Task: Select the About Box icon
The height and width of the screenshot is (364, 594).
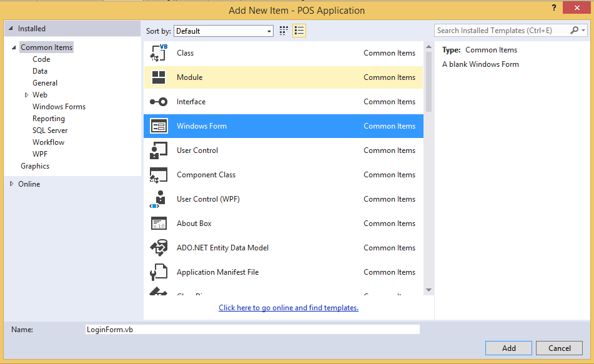Action: (x=159, y=224)
